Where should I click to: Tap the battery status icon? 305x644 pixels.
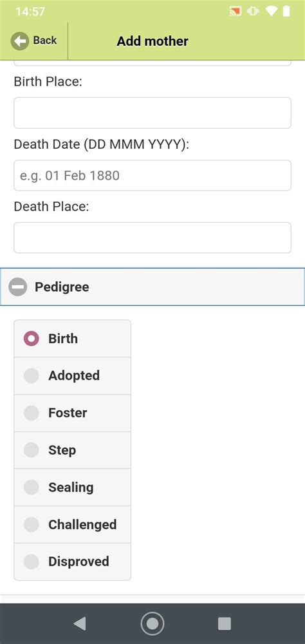286,11
